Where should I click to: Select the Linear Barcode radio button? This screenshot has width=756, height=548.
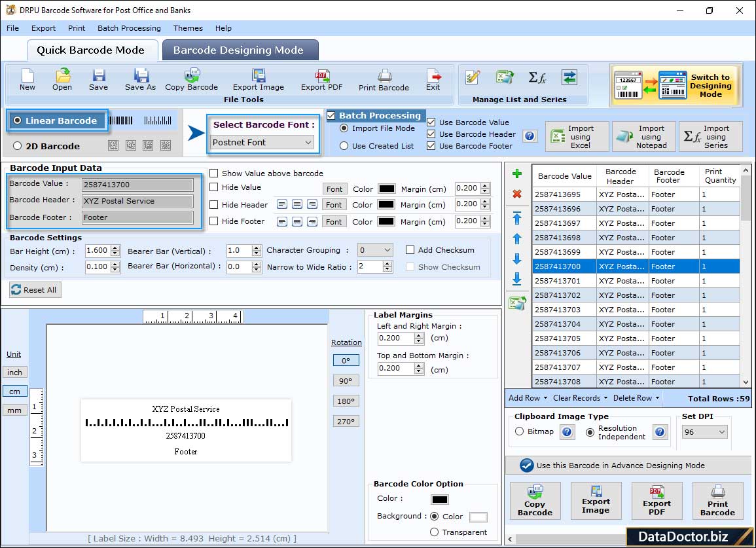(x=18, y=120)
